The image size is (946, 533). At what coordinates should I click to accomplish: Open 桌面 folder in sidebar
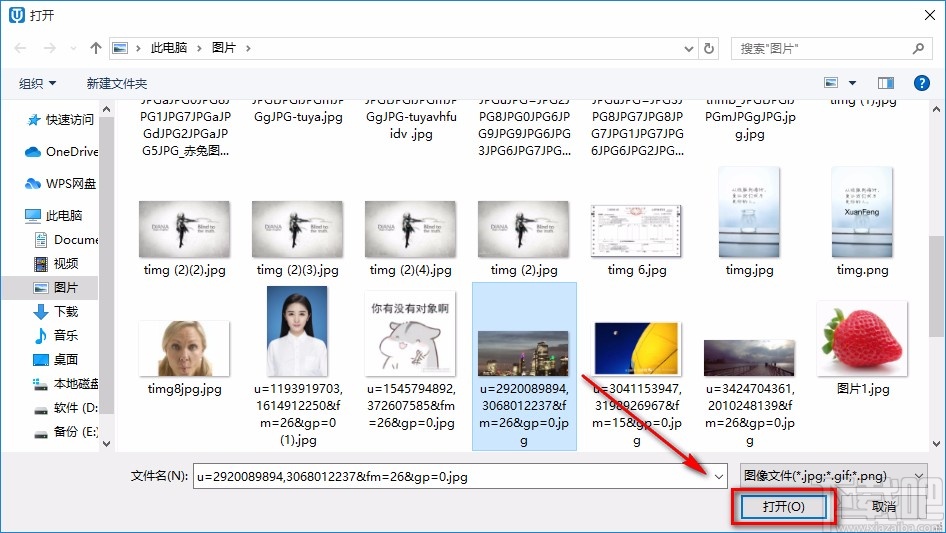click(57, 360)
